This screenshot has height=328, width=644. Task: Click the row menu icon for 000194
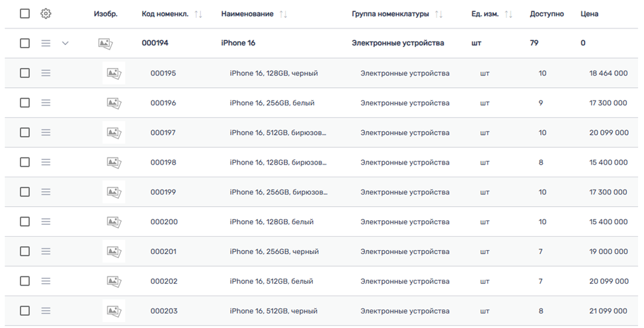[46, 44]
